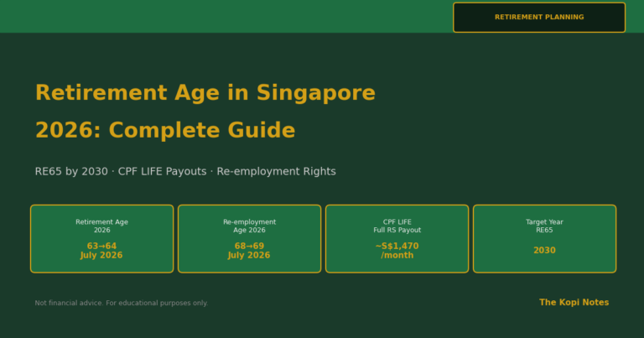Screen dimensions: 644x338
Task: Click the 'Not financial advice' disclaimer
Action: click(x=122, y=303)
